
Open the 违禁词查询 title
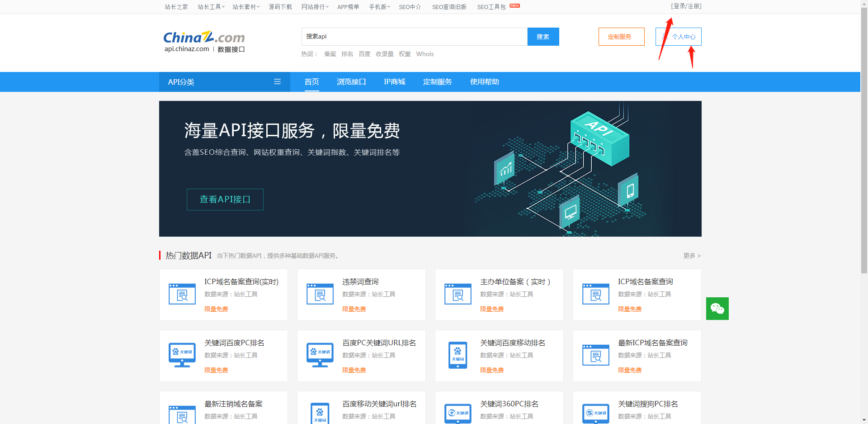tap(360, 281)
